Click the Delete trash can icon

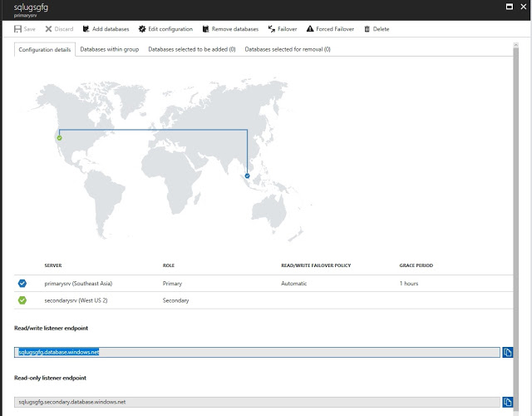(367, 29)
